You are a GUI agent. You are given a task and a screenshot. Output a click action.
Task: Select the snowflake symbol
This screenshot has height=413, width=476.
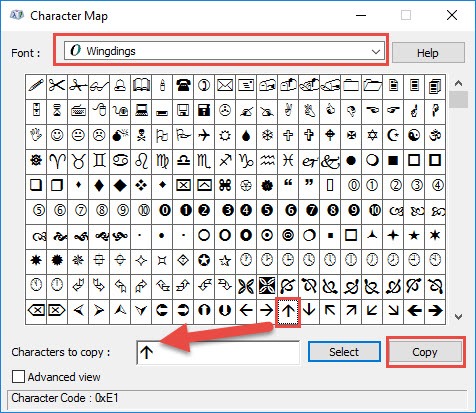pos(267,136)
